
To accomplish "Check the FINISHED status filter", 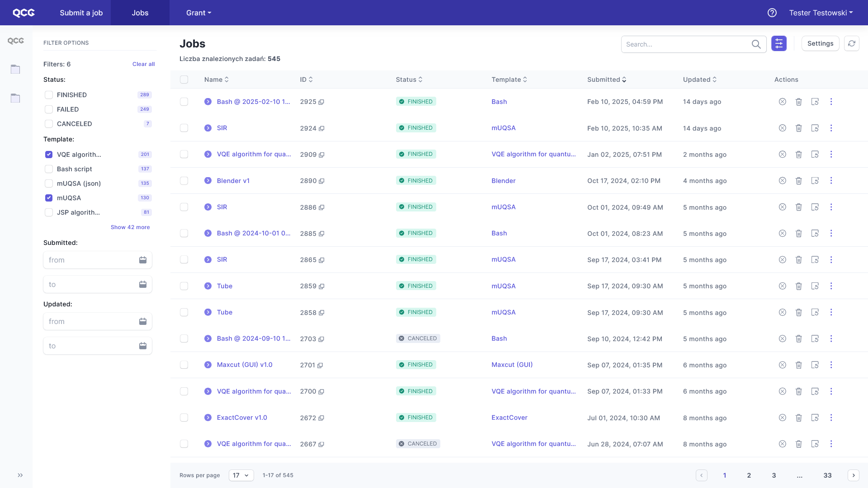I will 49,95.
